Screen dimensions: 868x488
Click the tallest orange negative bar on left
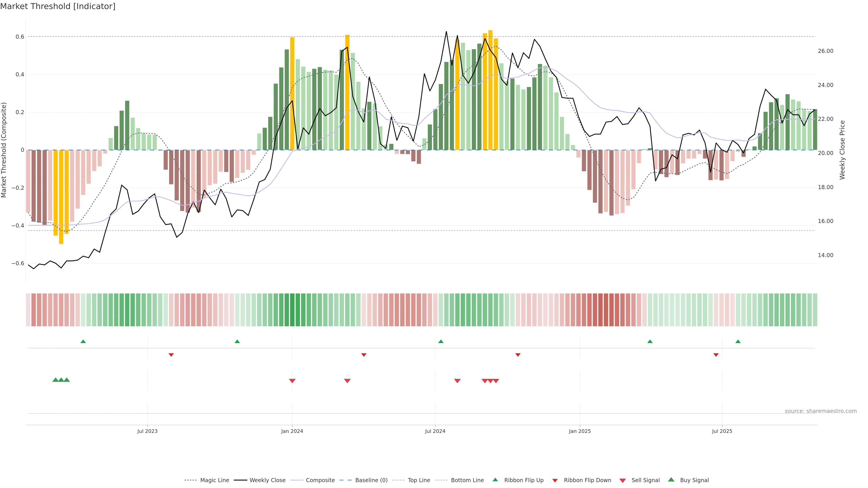coord(61,197)
